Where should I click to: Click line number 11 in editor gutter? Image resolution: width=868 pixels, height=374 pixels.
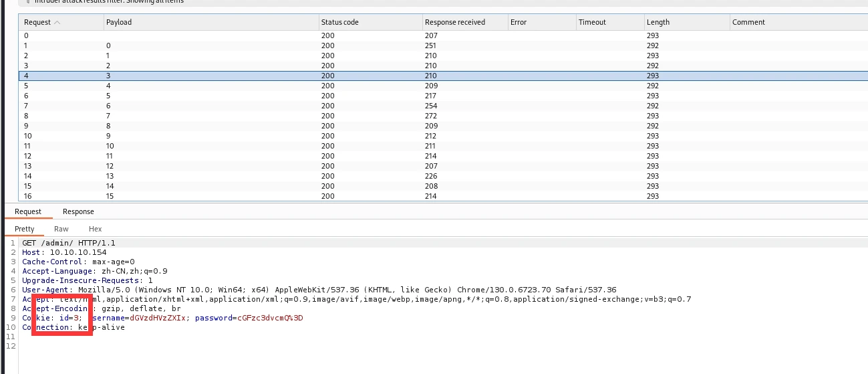pos(9,337)
